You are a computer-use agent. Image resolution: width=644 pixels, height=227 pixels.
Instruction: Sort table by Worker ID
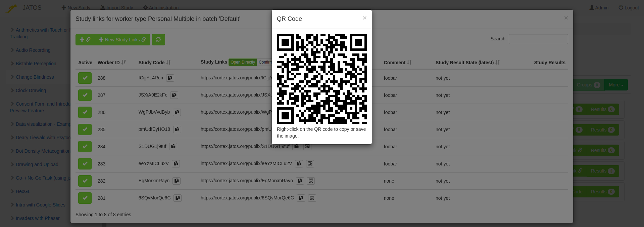pos(112,63)
